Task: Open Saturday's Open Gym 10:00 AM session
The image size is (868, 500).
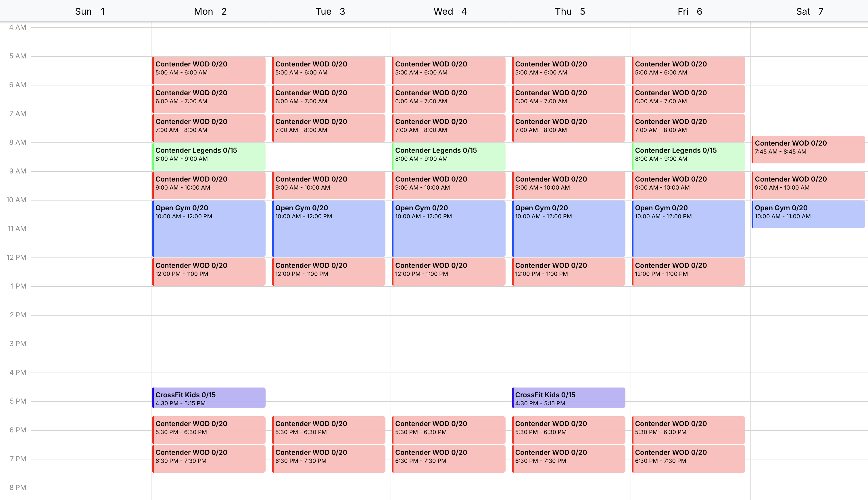Action: click(x=808, y=214)
